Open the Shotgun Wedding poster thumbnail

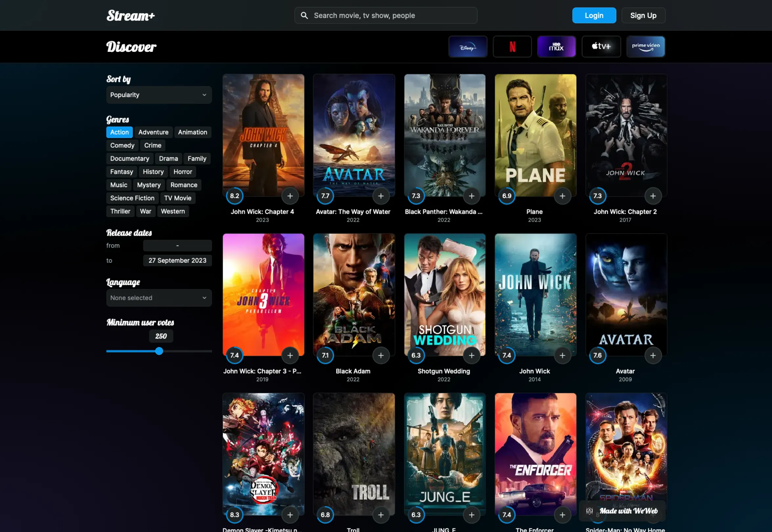coord(444,294)
